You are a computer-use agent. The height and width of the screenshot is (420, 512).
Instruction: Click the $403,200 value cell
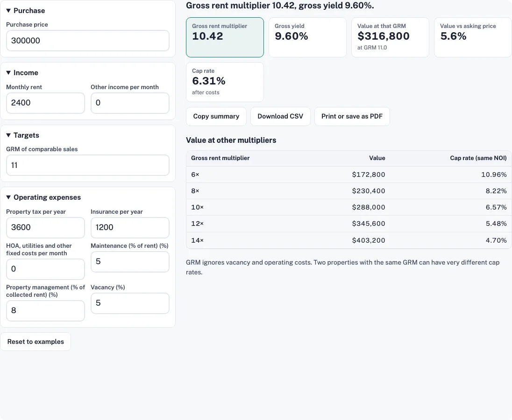click(368, 240)
